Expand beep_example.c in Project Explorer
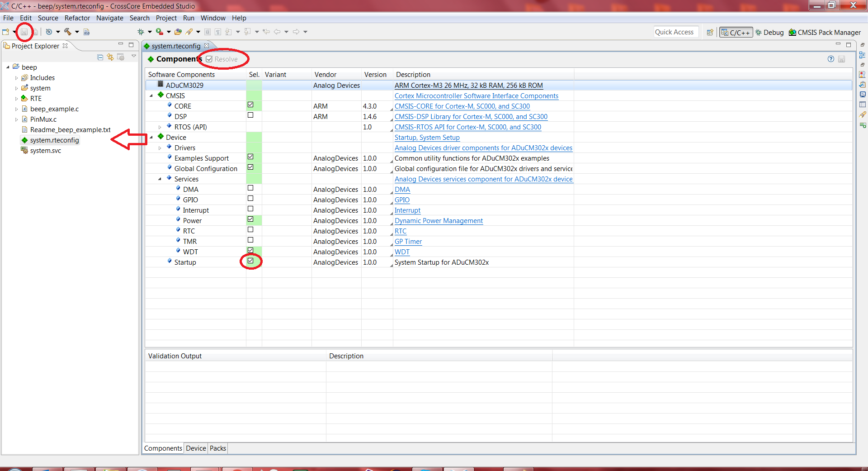The width and height of the screenshot is (868, 471). (17, 109)
